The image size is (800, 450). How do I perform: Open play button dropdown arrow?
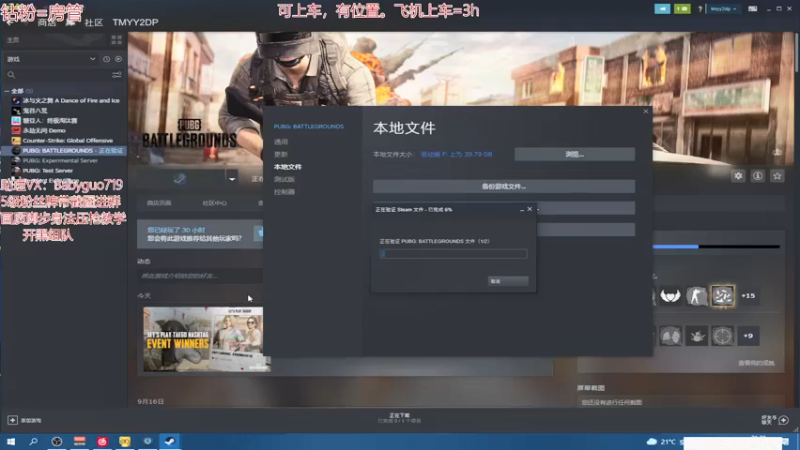[232, 179]
